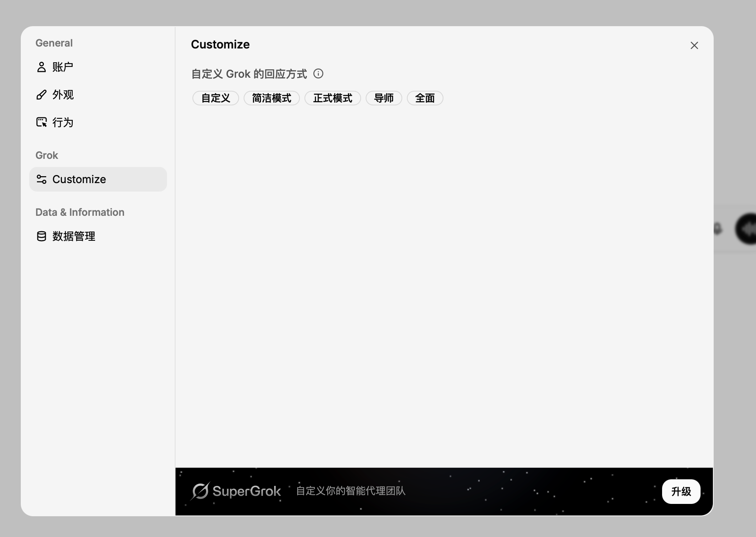
Task: Click the 自定义你的智能代理团队 banner text
Action: click(x=351, y=491)
